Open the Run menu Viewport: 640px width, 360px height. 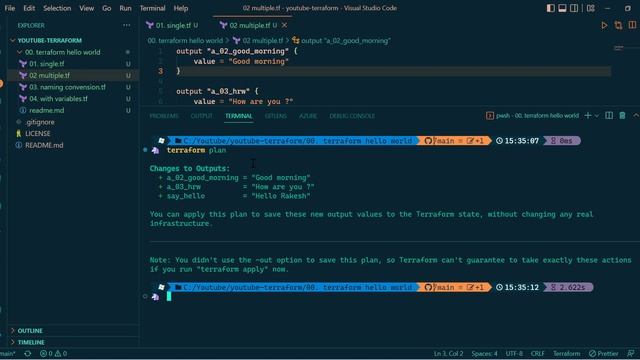pos(125,8)
